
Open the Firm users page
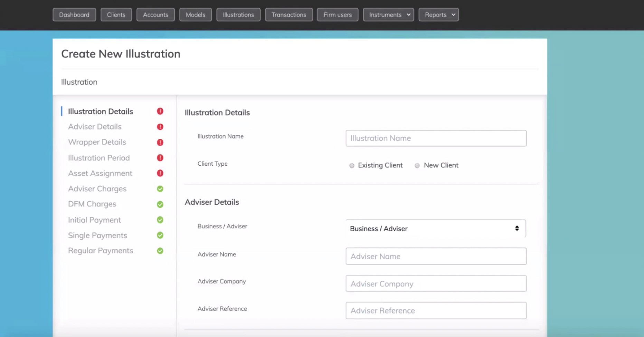pos(338,15)
